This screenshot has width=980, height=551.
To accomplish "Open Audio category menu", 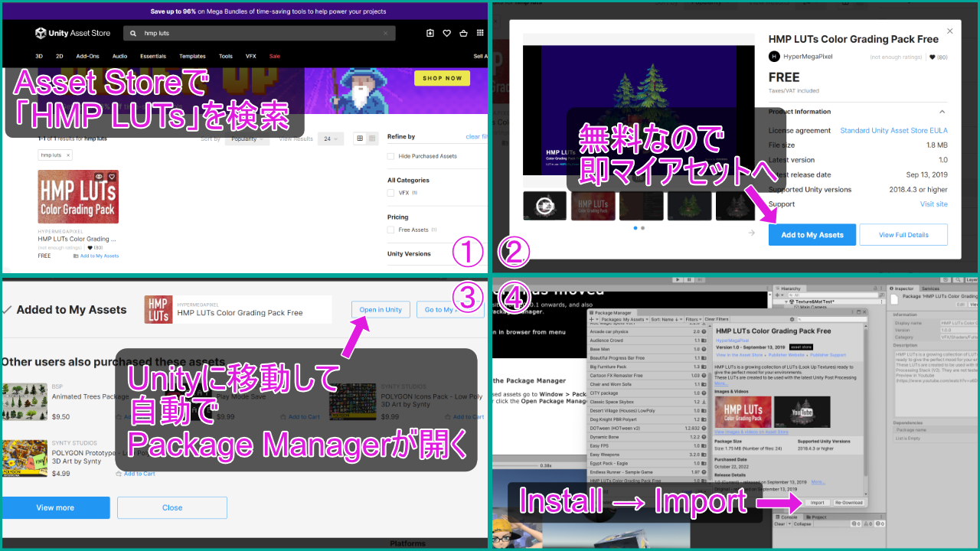I will pyautogui.click(x=119, y=56).
